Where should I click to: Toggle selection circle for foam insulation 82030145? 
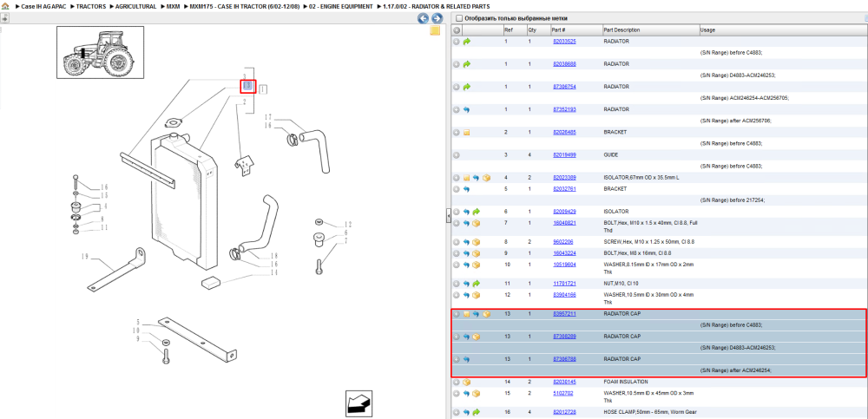coord(457,382)
